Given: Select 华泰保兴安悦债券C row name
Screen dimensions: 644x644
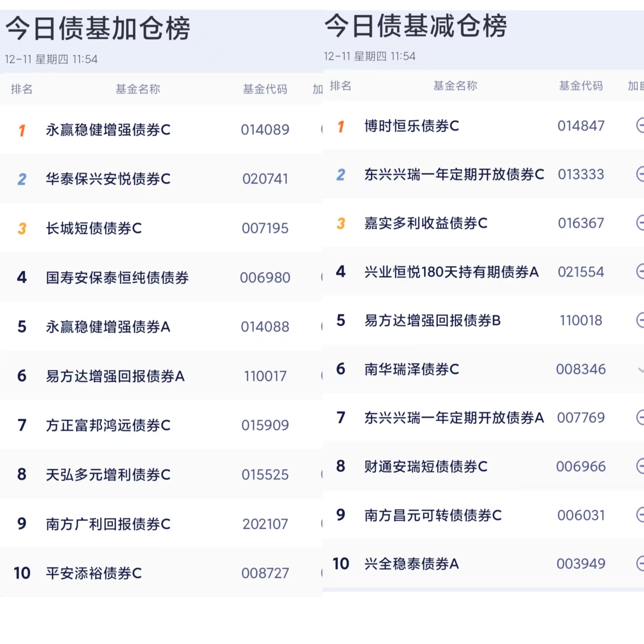Looking at the screenshot, I should [x=108, y=179].
